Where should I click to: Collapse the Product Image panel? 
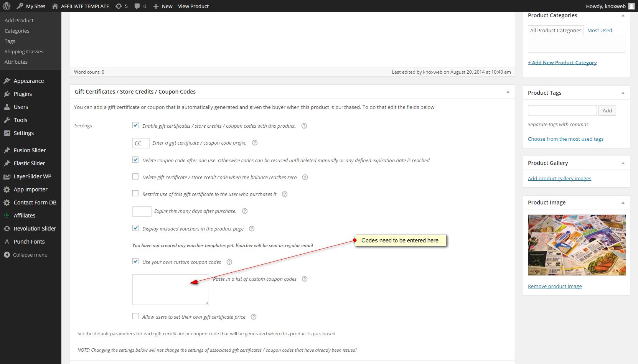point(623,203)
